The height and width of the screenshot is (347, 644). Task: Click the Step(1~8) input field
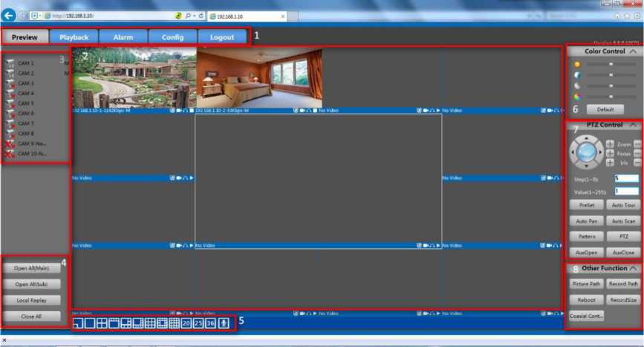click(x=625, y=178)
